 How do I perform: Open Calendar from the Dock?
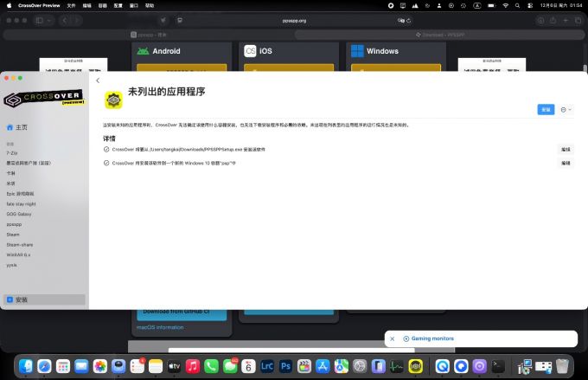pyautogui.click(x=249, y=366)
